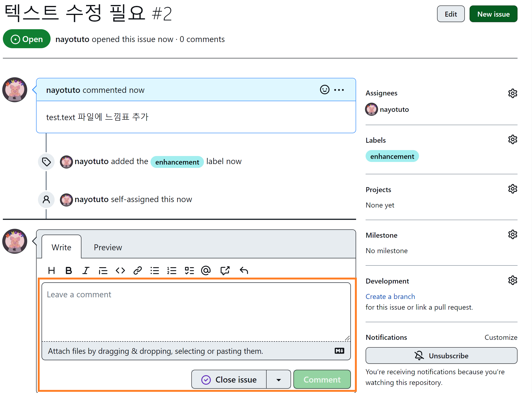Image resolution: width=532 pixels, height=393 pixels.
Task: Open the comment options ellipsis menu
Action: [339, 90]
